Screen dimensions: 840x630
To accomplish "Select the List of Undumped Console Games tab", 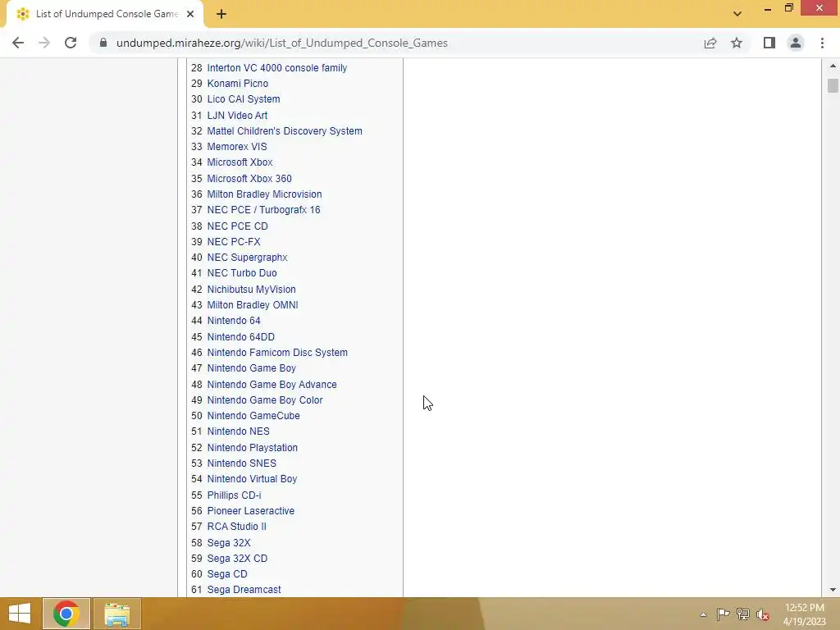I will pos(104,14).
